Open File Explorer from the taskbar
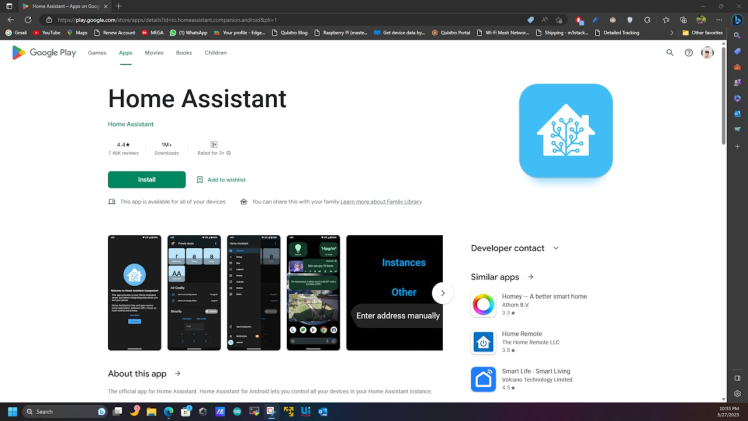The width and height of the screenshot is (748, 421). pos(152,411)
